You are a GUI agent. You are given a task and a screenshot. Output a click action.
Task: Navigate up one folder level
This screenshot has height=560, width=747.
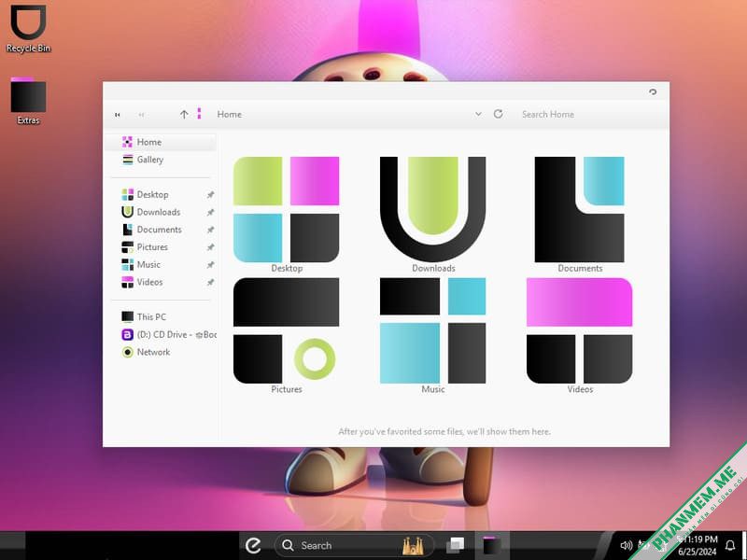tap(184, 114)
